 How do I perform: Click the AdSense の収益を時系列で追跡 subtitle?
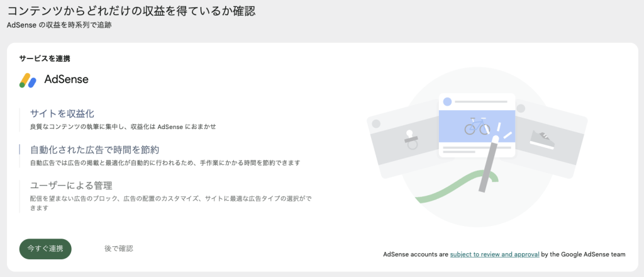[60, 25]
